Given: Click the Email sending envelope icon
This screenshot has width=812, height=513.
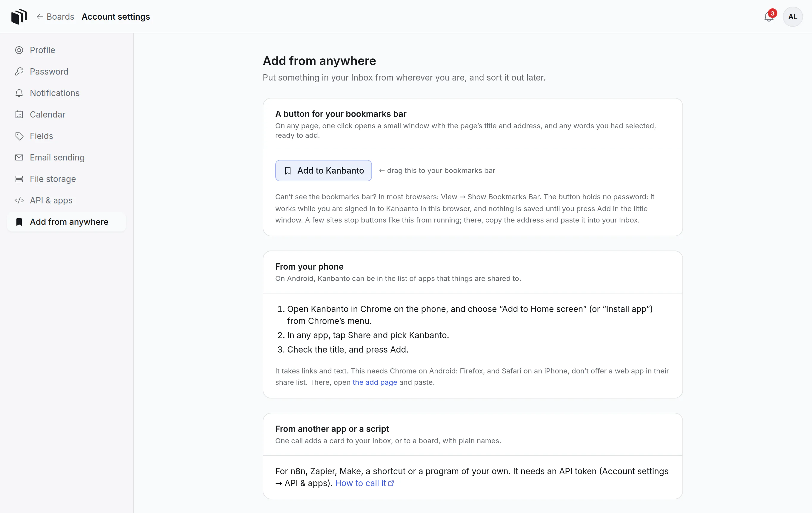Looking at the screenshot, I should 19,157.
